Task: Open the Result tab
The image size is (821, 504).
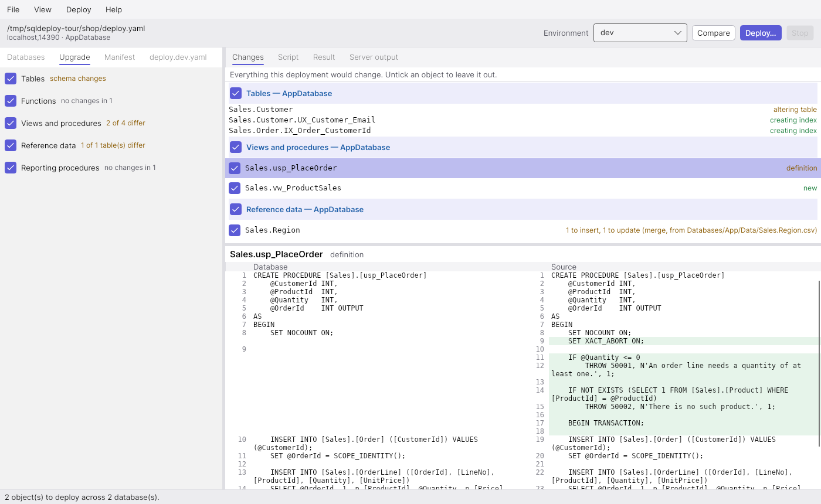Action: (x=324, y=57)
